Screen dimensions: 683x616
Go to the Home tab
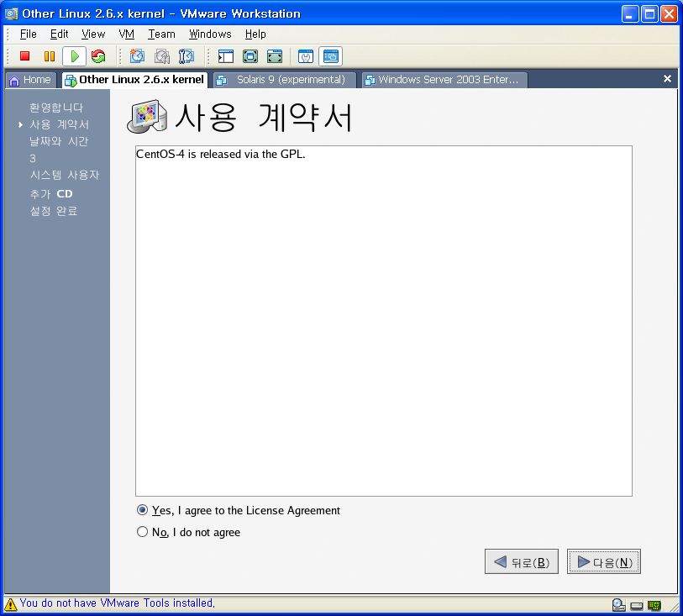pos(30,80)
